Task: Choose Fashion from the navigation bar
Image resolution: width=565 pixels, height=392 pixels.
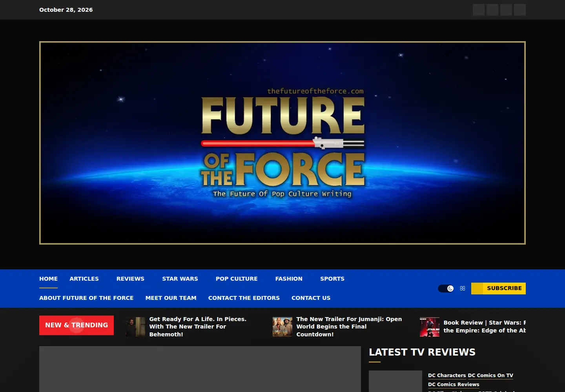Action: point(289,279)
